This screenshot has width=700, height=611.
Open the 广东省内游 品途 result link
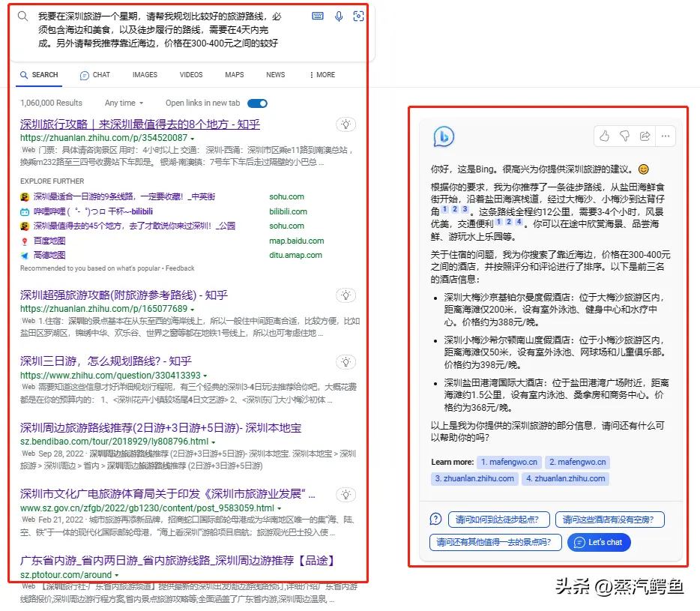point(177,560)
